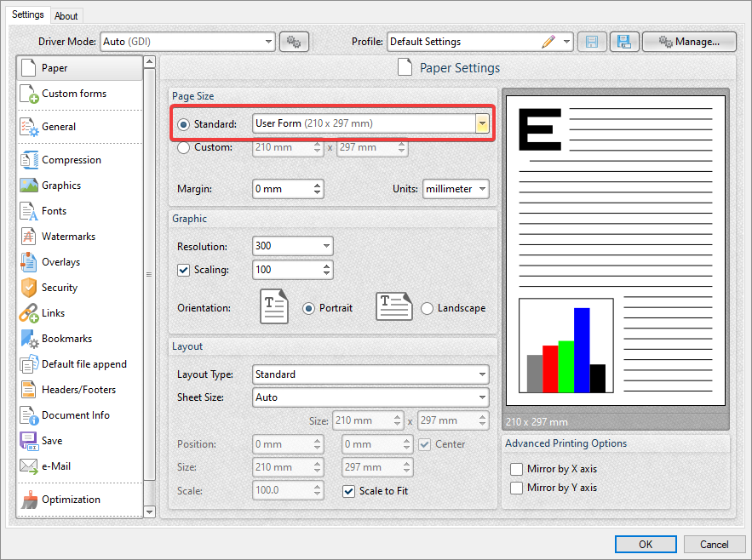Switch orientation to Landscape
This screenshot has height=560, width=752.
pos(427,308)
